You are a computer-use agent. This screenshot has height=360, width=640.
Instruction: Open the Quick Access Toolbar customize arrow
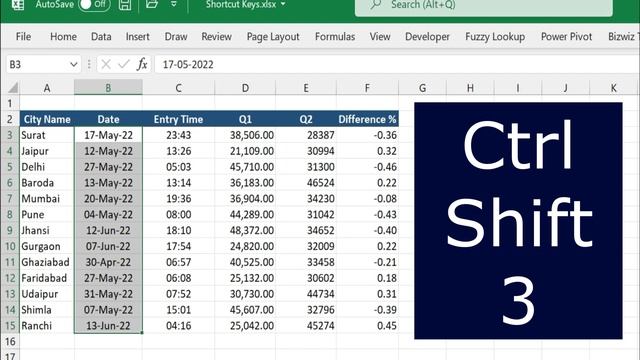coord(174,4)
